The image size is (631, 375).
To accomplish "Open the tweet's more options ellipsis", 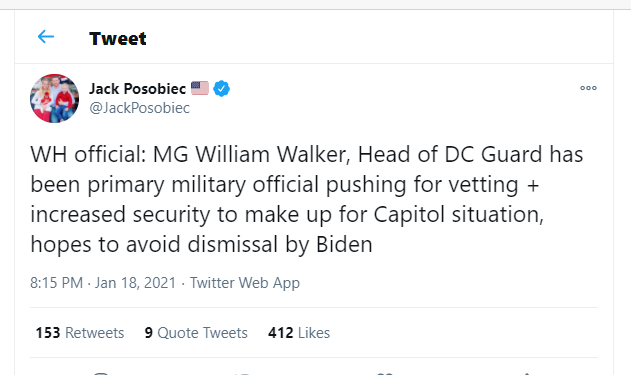I will click(588, 88).
